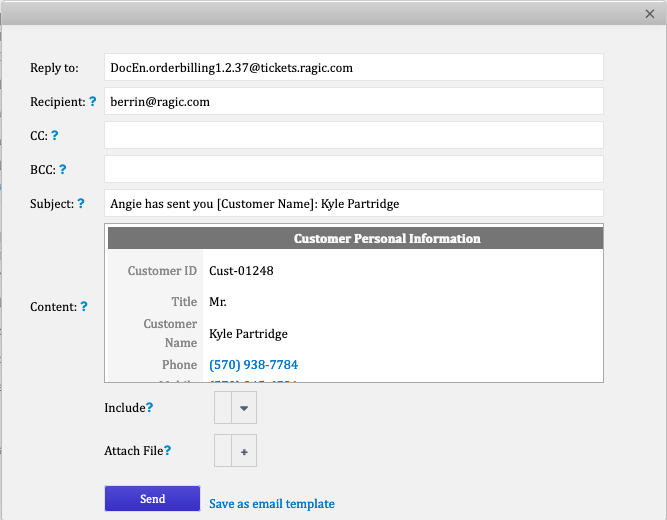The image size is (667, 520).
Task: Click the Cust-01248 customer ID value
Action: 241,271
